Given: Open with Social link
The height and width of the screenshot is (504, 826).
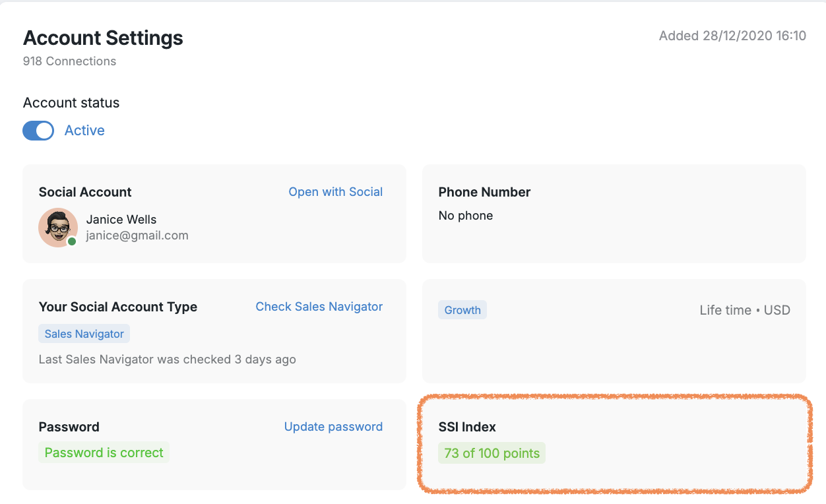Looking at the screenshot, I should [x=335, y=192].
